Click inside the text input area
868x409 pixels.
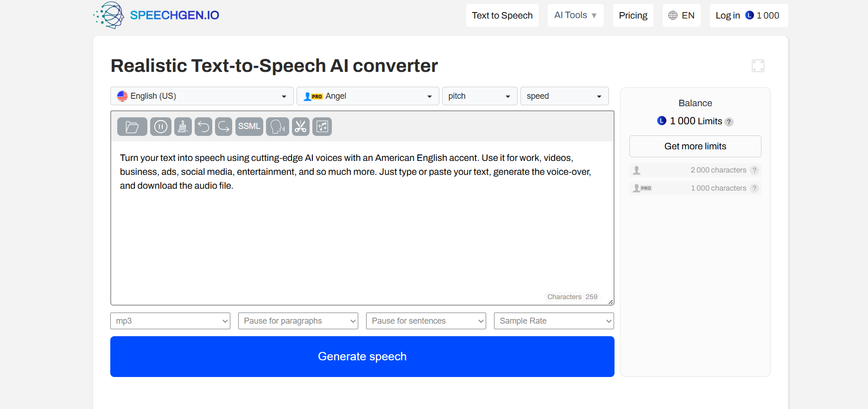pyautogui.click(x=361, y=232)
